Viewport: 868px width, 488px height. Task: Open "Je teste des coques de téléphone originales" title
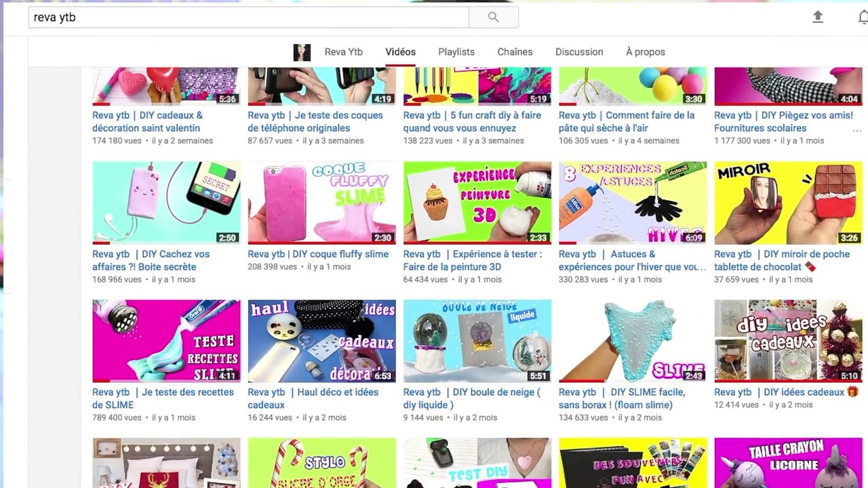315,121
